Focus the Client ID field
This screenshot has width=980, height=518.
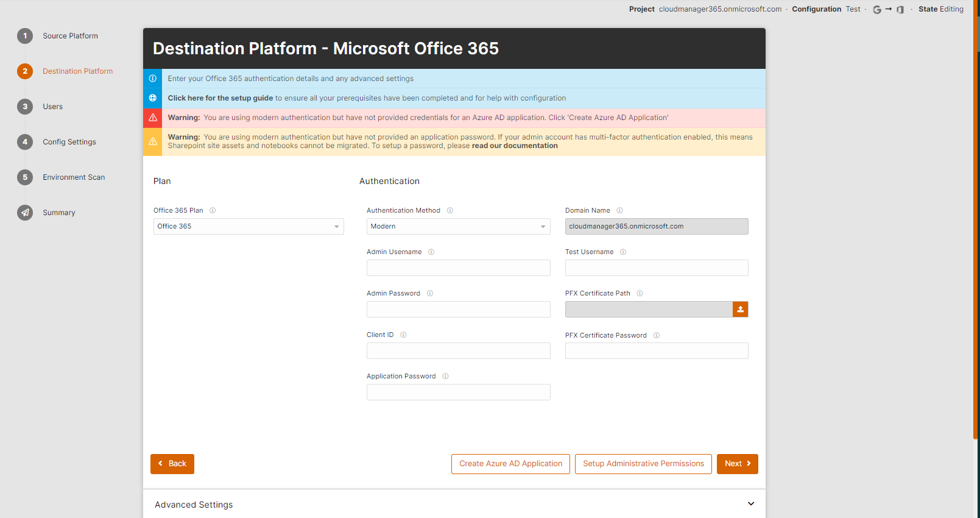click(459, 351)
